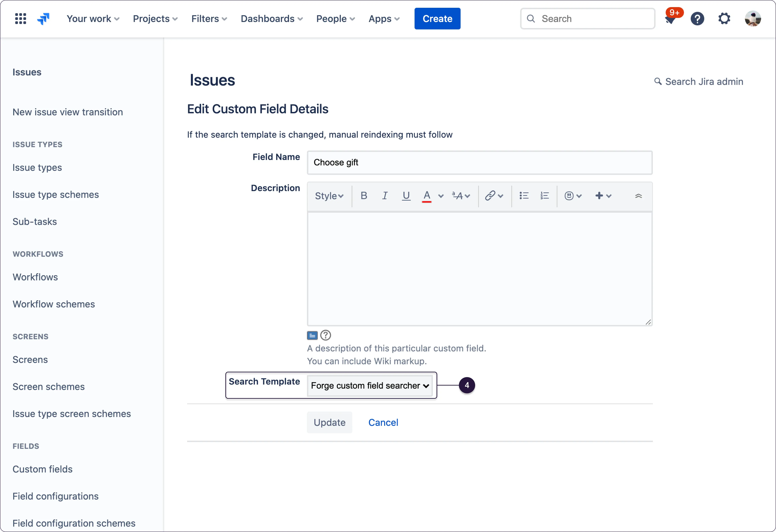Click the text color A swatch
The width and height of the screenshot is (776, 532).
pos(426,196)
